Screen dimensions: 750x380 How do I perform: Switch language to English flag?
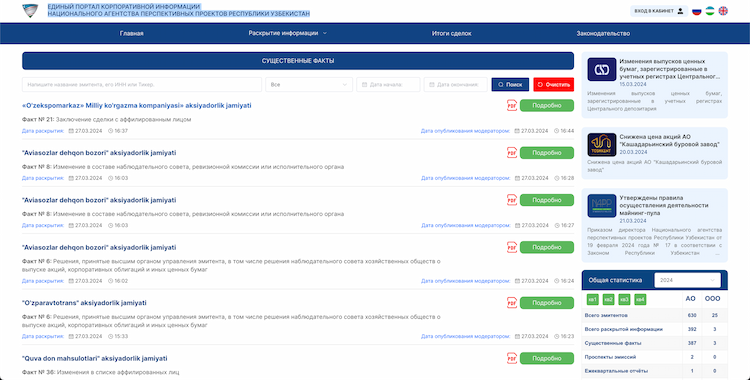tap(723, 11)
